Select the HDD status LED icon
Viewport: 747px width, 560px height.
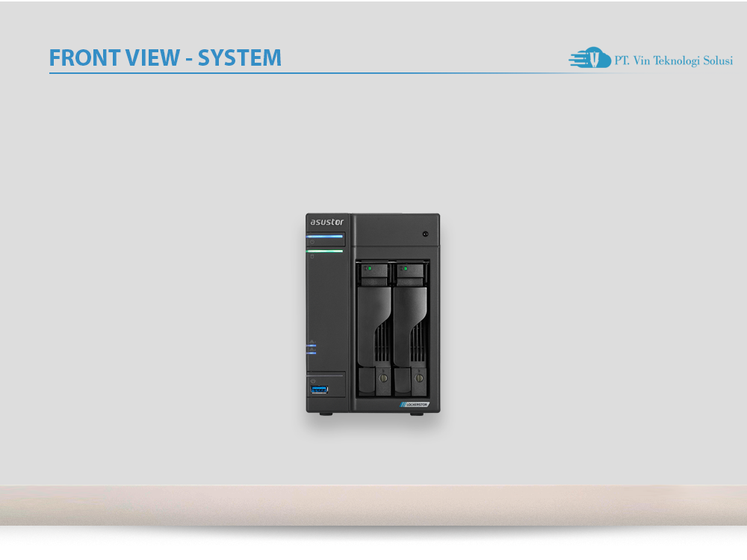pyautogui.click(x=311, y=256)
